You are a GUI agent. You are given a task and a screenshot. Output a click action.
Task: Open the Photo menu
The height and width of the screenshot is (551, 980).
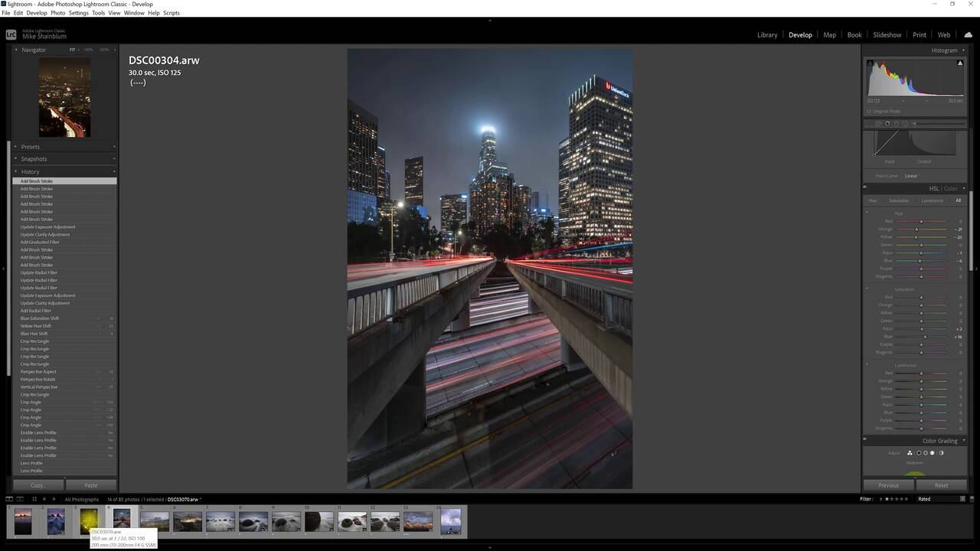[x=57, y=13]
